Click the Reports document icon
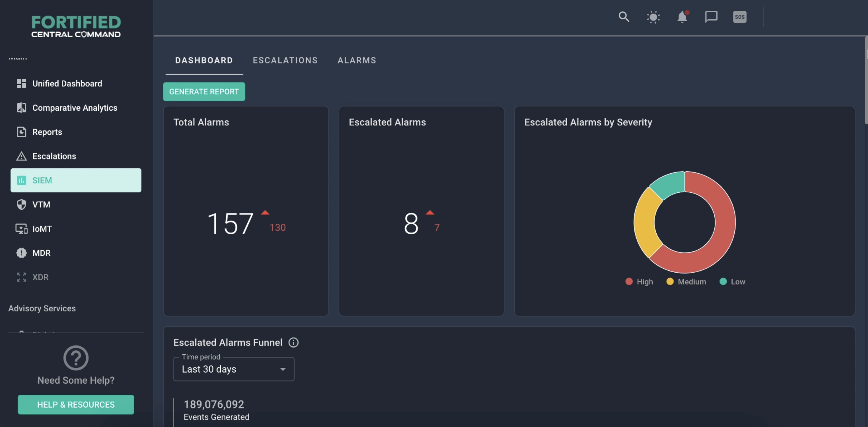The width and height of the screenshot is (868, 427). [x=21, y=132]
